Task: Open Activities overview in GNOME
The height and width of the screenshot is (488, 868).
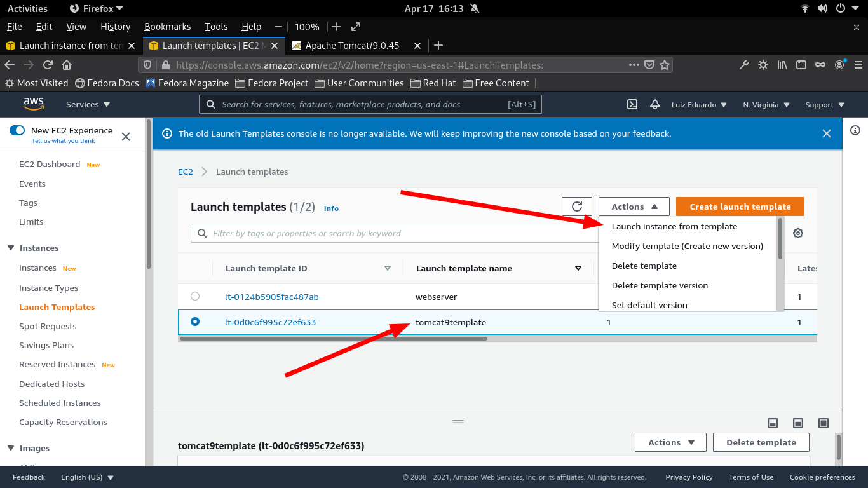Action: coord(27,8)
